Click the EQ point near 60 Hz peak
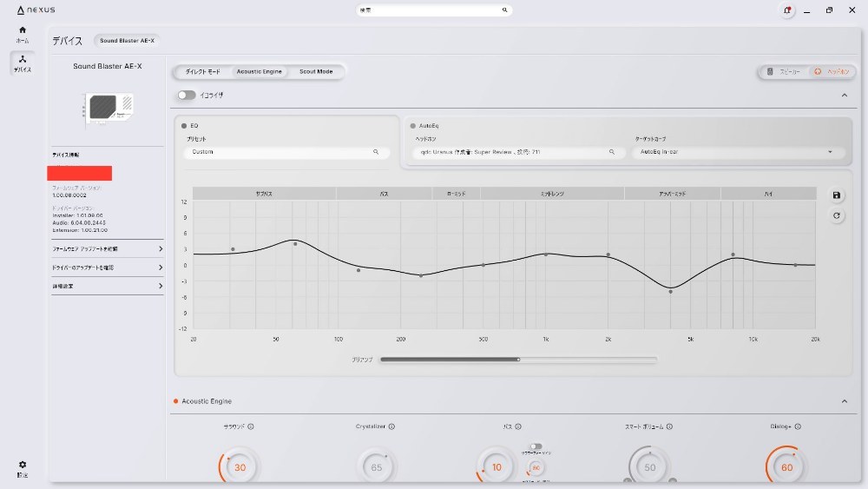Viewport: 868px width, 489px height. coord(296,244)
